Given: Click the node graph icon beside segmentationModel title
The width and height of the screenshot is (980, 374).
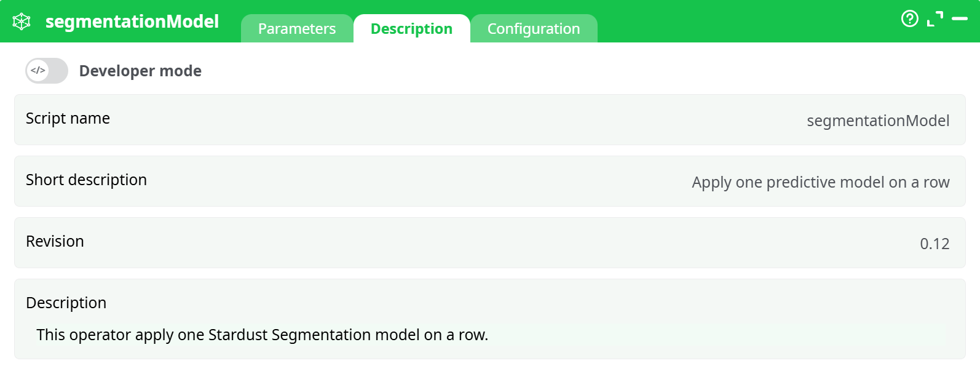Looking at the screenshot, I should click(21, 20).
